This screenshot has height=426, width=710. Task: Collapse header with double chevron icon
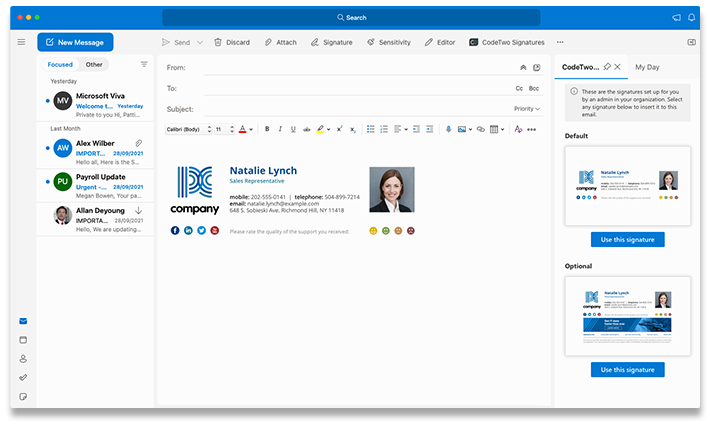coord(523,67)
